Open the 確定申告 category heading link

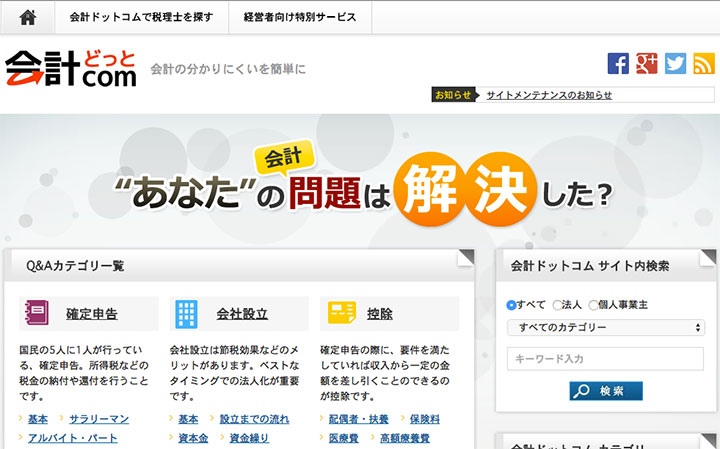coord(92,314)
